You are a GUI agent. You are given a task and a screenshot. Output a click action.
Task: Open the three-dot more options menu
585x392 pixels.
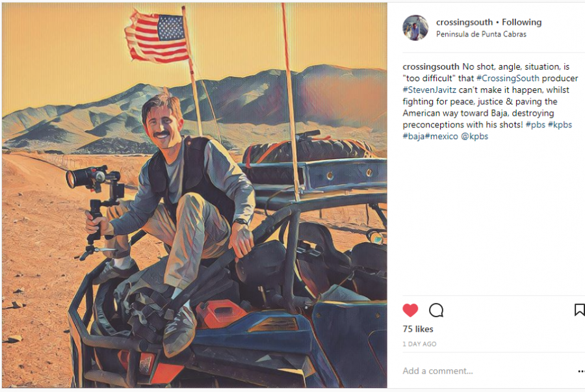[580, 371]
